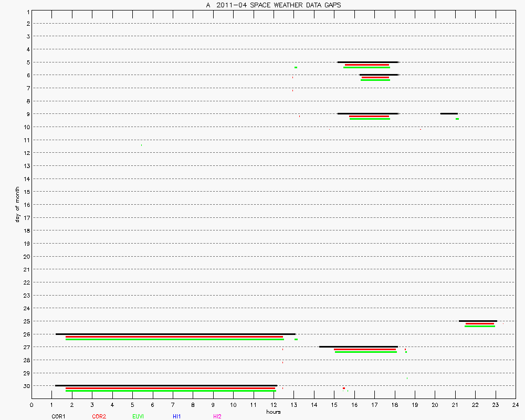
Task: Select the green EUVI bar on day 27
Action: (x=366, y=352)
